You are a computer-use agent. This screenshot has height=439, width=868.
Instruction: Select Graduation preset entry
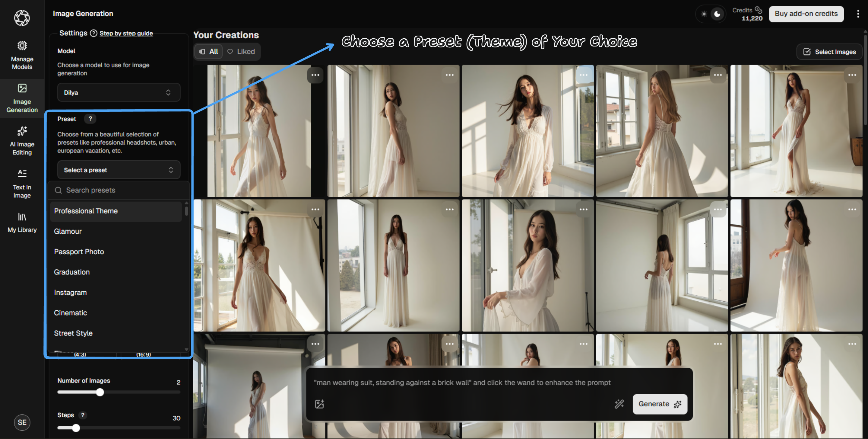coord(116,272)
